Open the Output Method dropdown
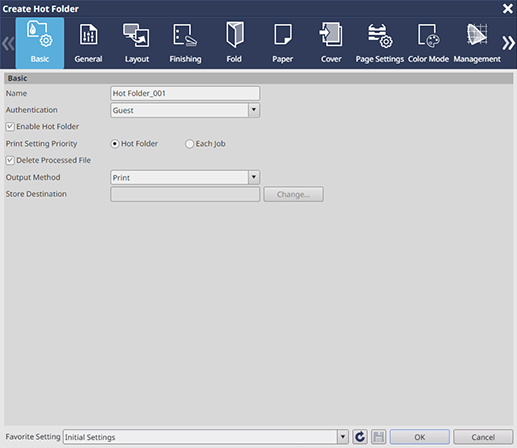The image size is (517, 448). [x=254, y=177]
